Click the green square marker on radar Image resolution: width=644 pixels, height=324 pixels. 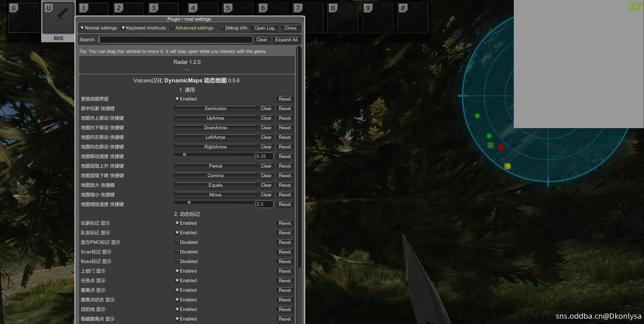[x=490, y=145]
